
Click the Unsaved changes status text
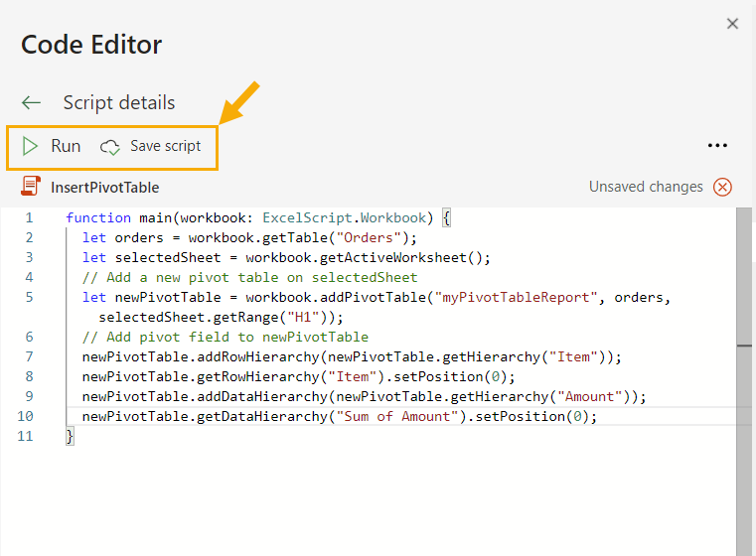(646, 187)
